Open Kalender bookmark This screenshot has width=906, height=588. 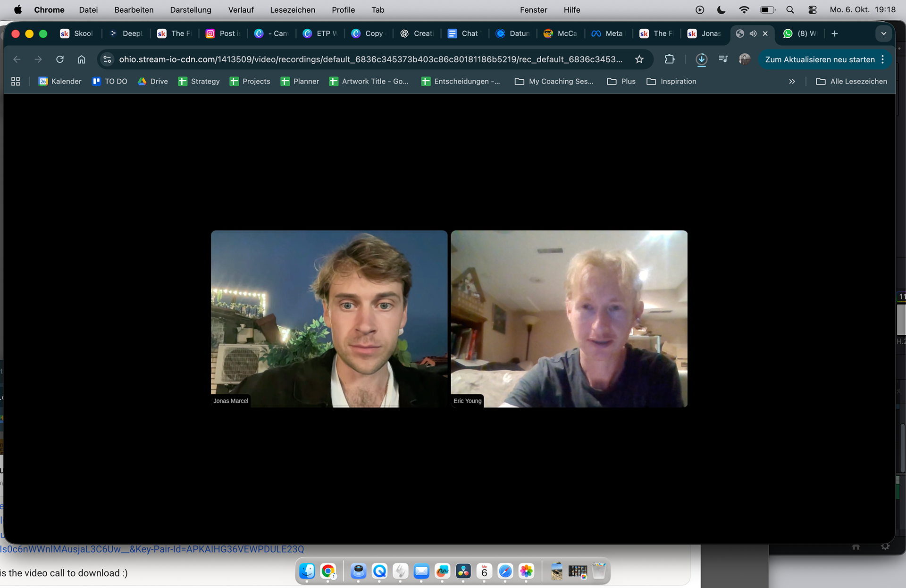[x=60, y=82]
